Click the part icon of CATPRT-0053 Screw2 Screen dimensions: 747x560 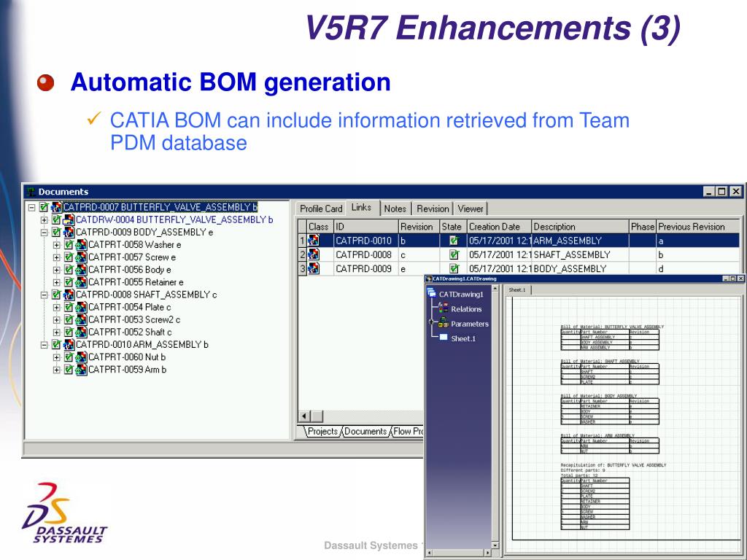point(82,319)
